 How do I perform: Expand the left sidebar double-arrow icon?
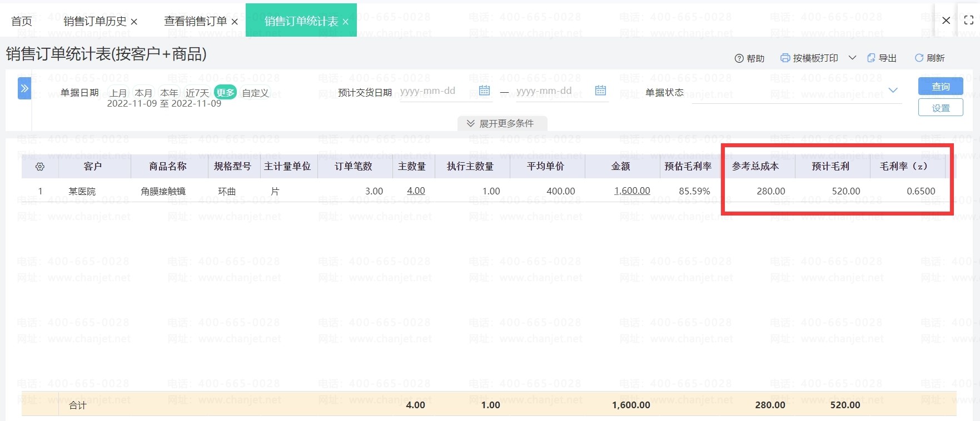(x=24, y=88)
